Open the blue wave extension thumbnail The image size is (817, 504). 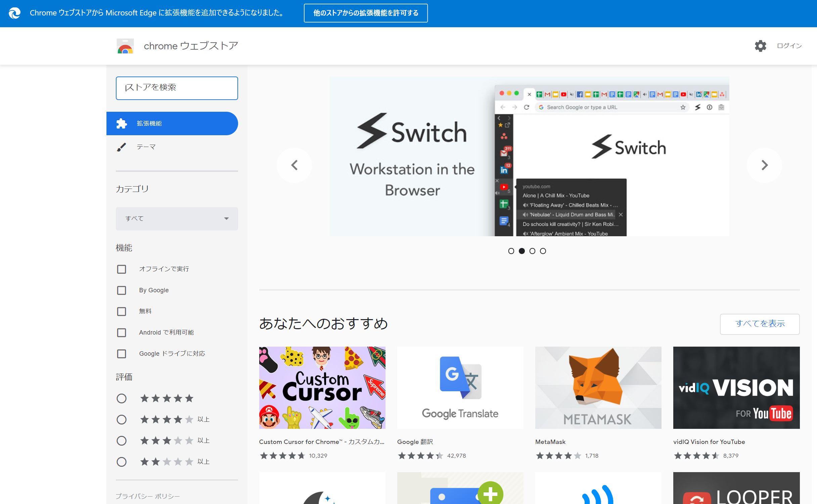(x=598, y=488)
